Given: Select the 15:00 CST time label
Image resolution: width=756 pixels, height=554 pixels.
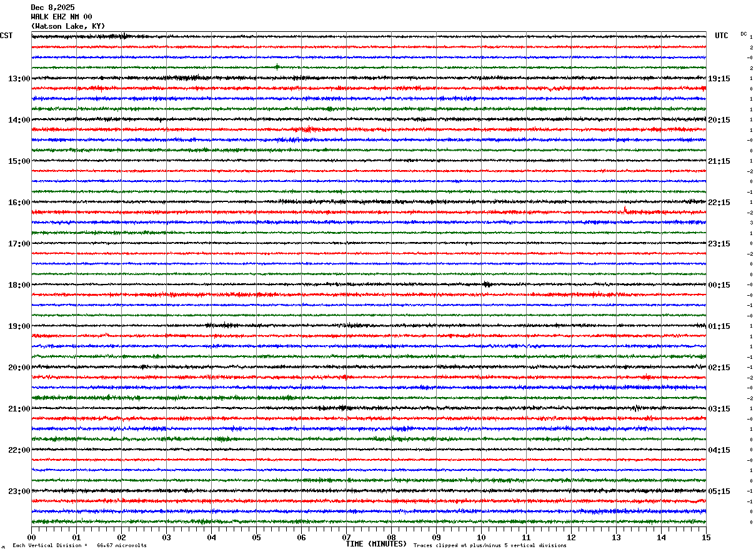Looking at the screenshot, I should tap(19, 161).
